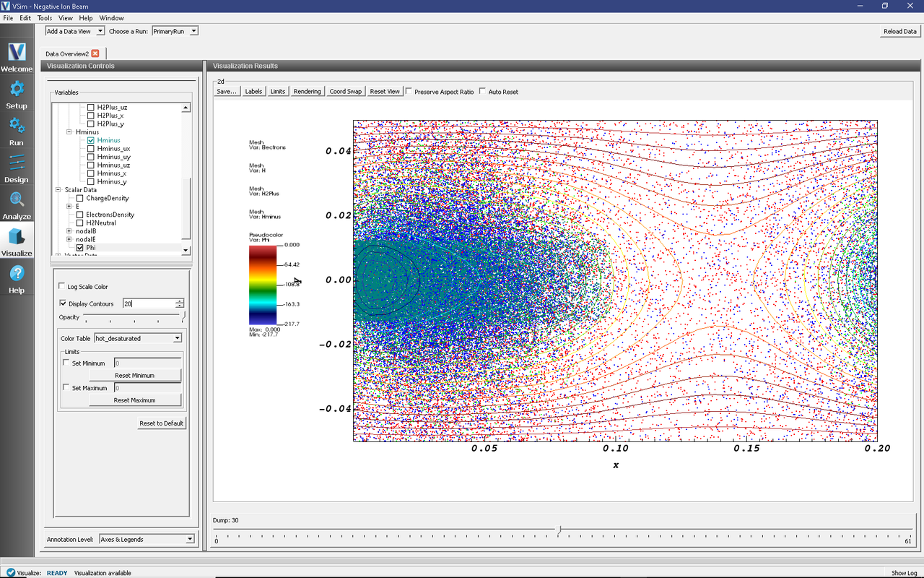The width and height of the screenshot is (924, 578).
Task: Click the Display Contours number field
Action: pos(149,304)
